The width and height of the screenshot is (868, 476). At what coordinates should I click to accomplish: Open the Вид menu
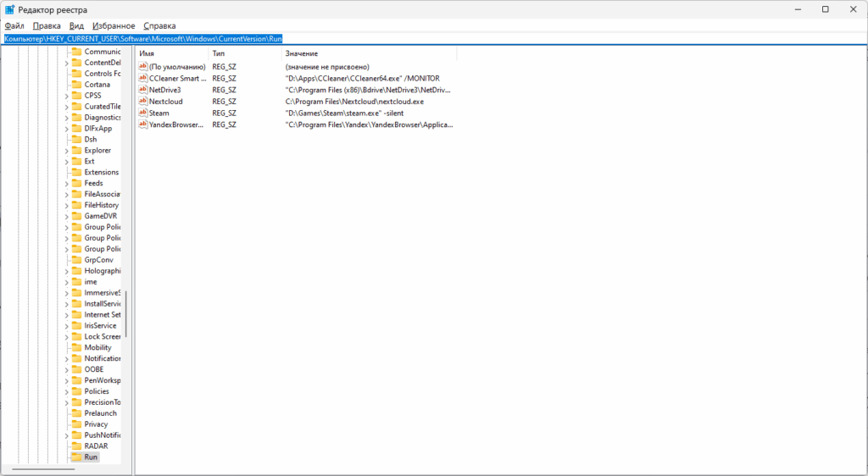pyautogui.click(x=76, y=26)
